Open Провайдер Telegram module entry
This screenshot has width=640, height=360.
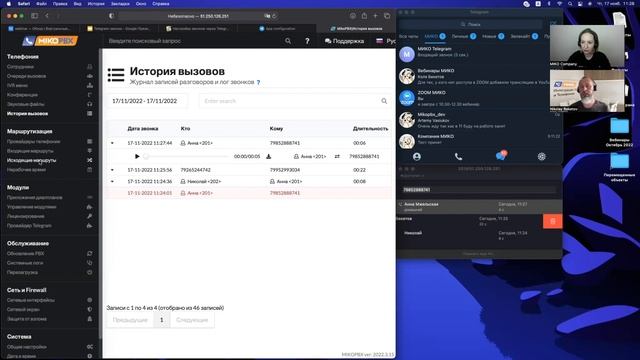tap(29, 226)
